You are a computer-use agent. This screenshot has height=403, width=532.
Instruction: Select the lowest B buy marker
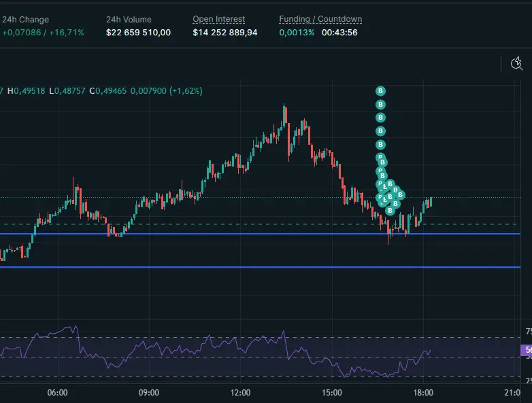point(390,211)
